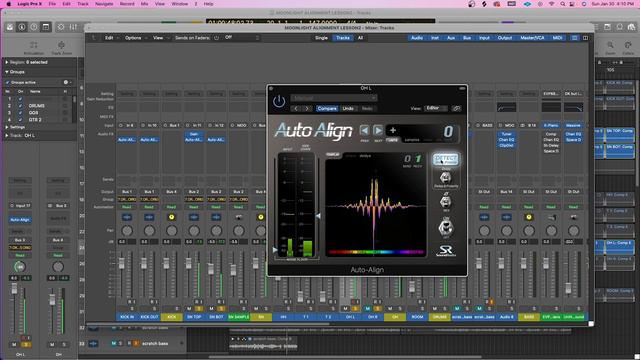Image resolution: width=640 pixels, height=360 pixels.
Task: Click the sidechain level slider arrow
Action: point(319,216)
